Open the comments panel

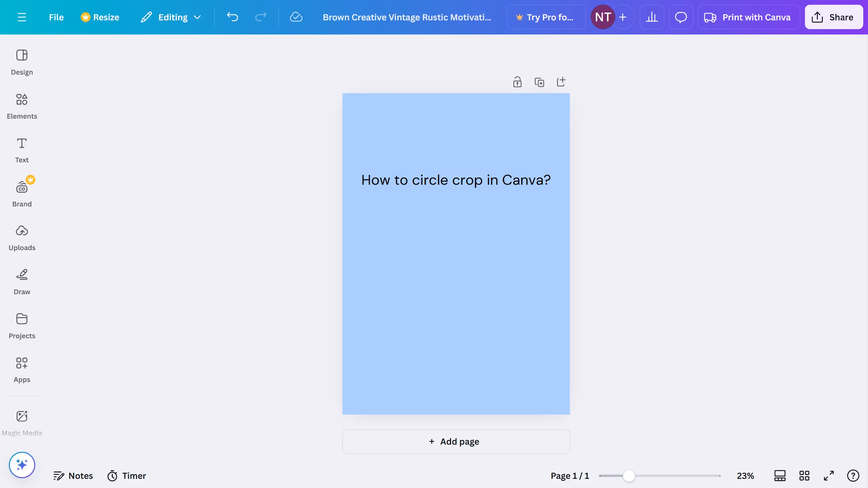[681, 17]
